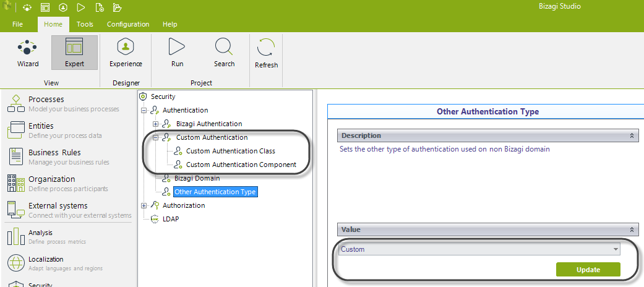Collapse the Custom Authentication node
This screenshot has width=644, height=287.
tap(155, 137)
